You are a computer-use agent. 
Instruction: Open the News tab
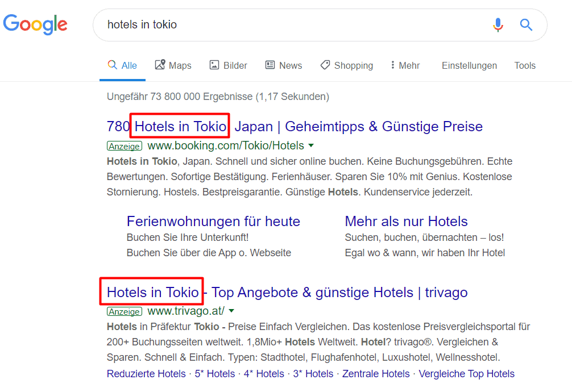pyautogui.click(x=284, y=65)
